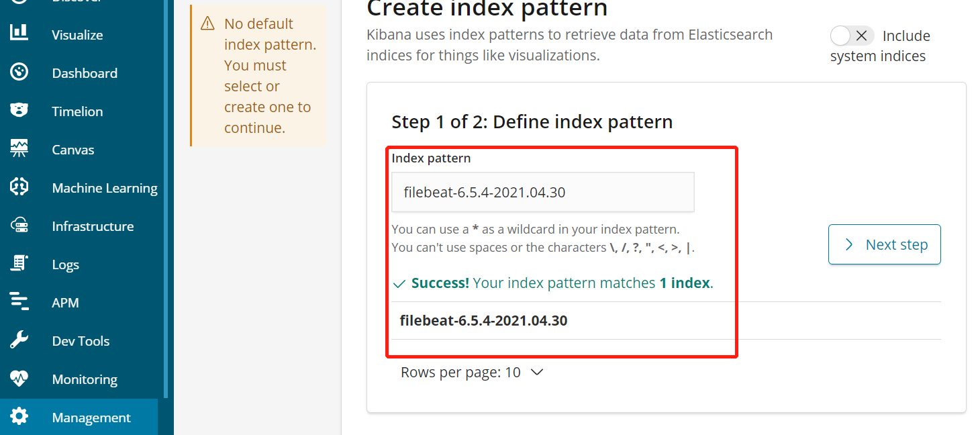
Task: Click the Index pattern field label
Action: (x=431, y=158)
